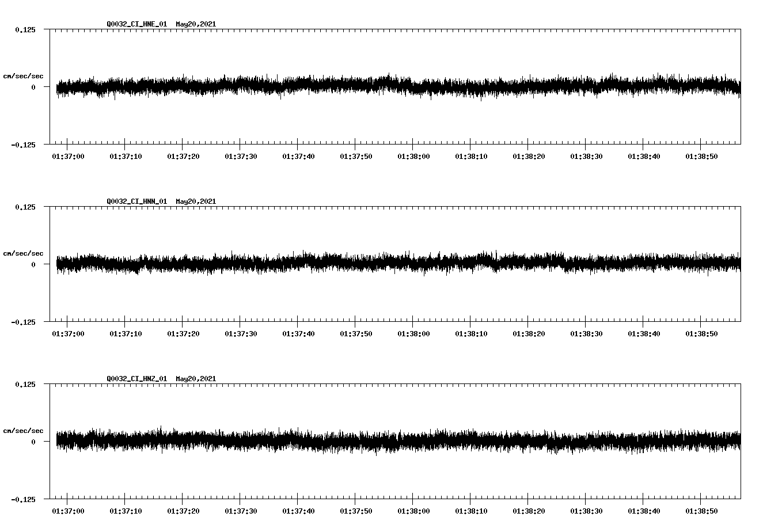Select the 01:37:00 time label on top axis

tap(67, 155)
